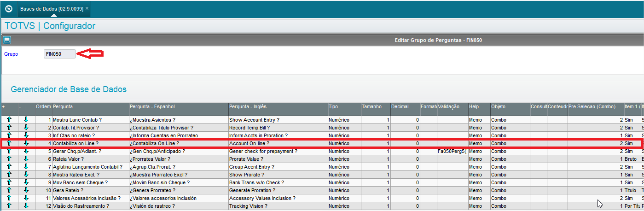This screenshot has height=211, width=644.
Task: Move up row 8 Mostra Rateio Excl.
Action: (x=9, y=175)
